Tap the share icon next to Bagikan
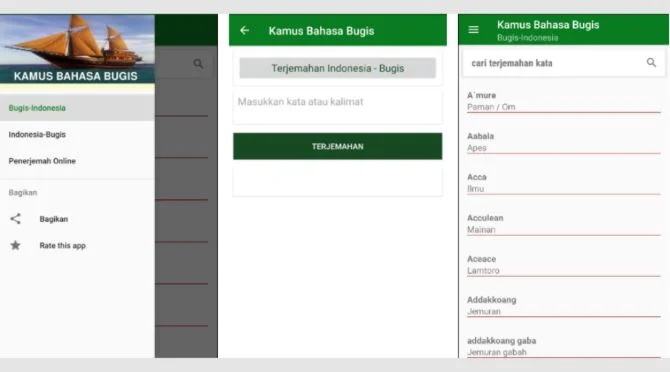670x372 pixels. pyautogui.click(x=15, y=219)
